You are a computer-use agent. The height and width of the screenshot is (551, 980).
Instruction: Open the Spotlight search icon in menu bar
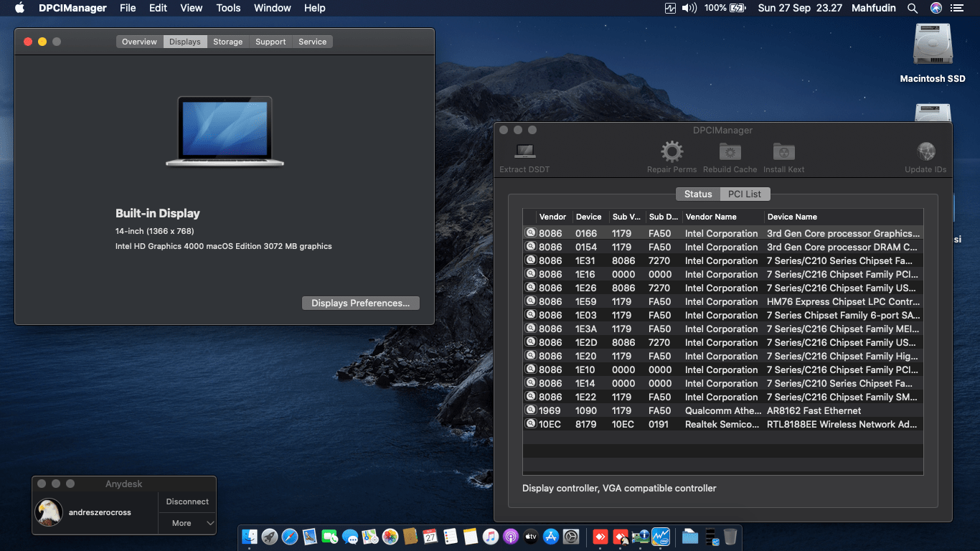coord(913,9)
